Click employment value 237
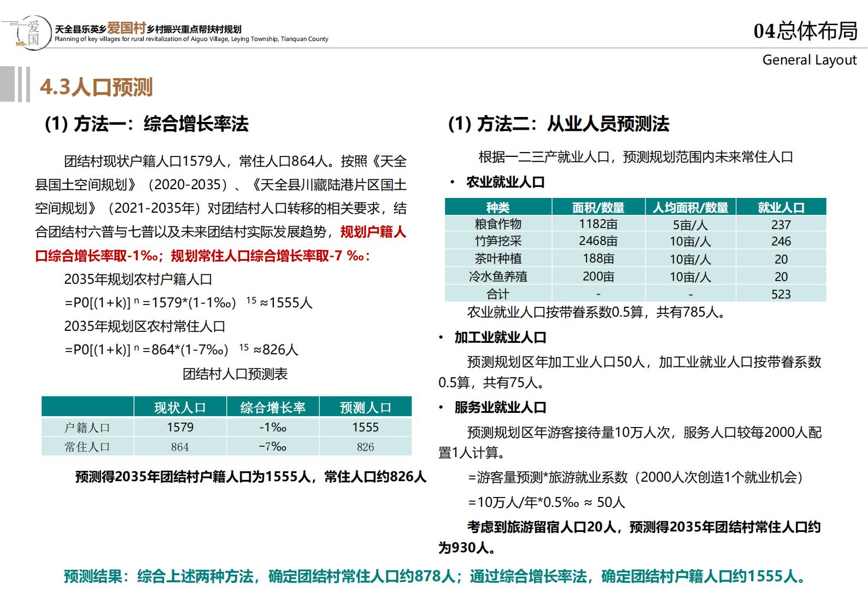Viewport: 868px width, 614px height. [781, 225]
